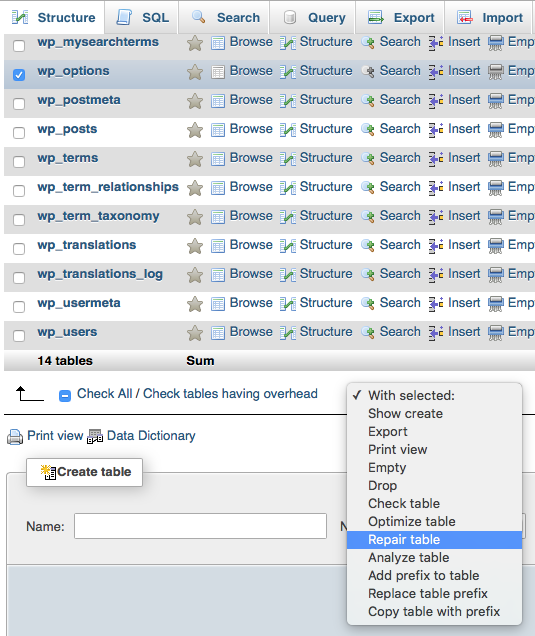Click Empty icon for wp_posts
Screen dimensions: 535x636
pos(495,130)
